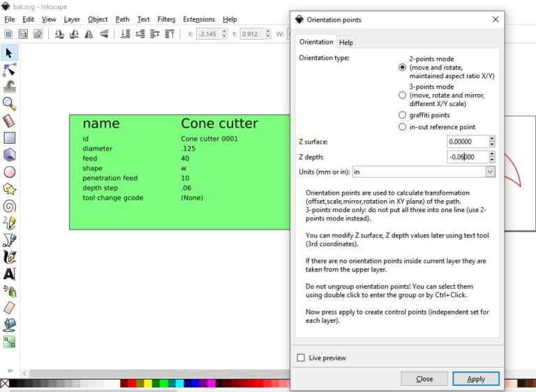This screenshot has width=536, height=392.
Task: Expand the toolbox overflow chevron
Action: (10, 370)
